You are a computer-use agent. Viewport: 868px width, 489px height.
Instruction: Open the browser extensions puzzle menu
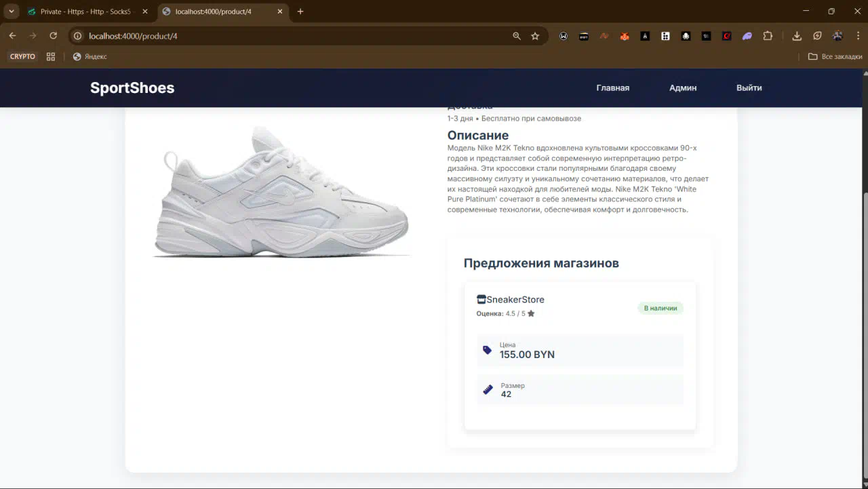click(768, 36)
